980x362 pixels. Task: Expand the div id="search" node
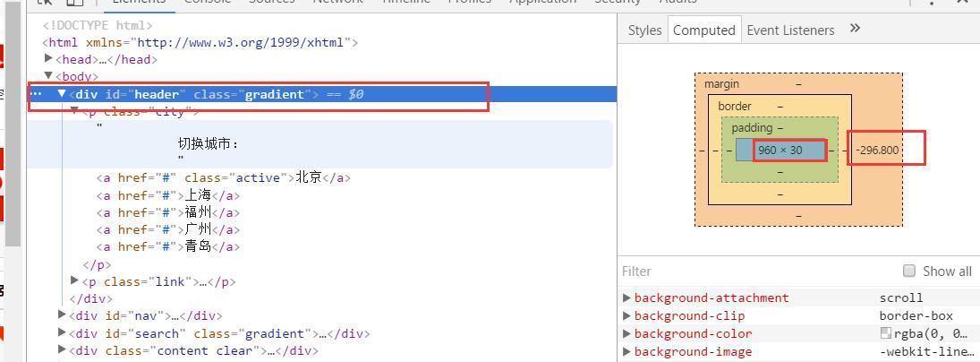pyautogui.click(x=62, y=332)
